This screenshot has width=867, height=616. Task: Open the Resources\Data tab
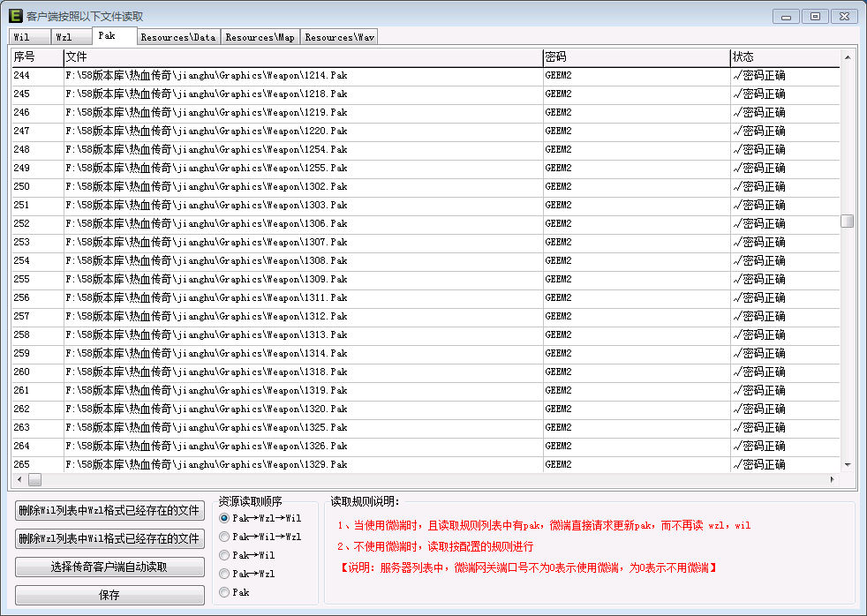(x=178, y=37)
